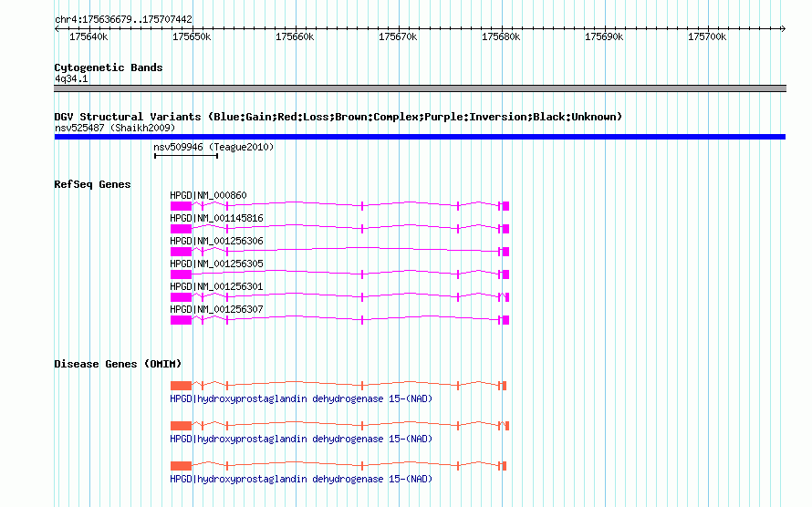Click the black nsv509946 variant span
Image resolution: width=812 pixels, height=507 pixels.
click(186, 156)
